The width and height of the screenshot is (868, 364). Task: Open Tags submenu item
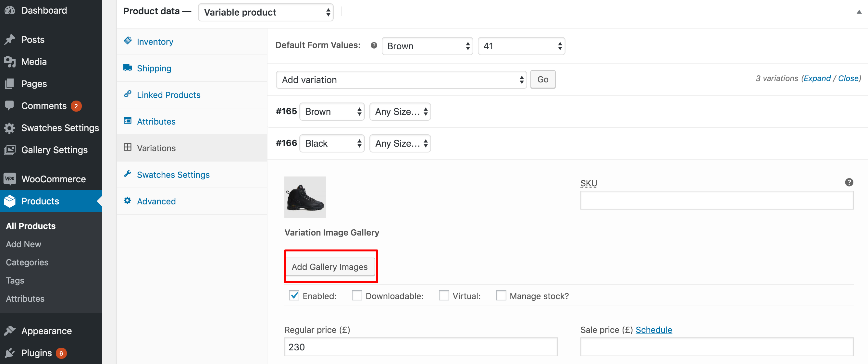click(15, 281)
